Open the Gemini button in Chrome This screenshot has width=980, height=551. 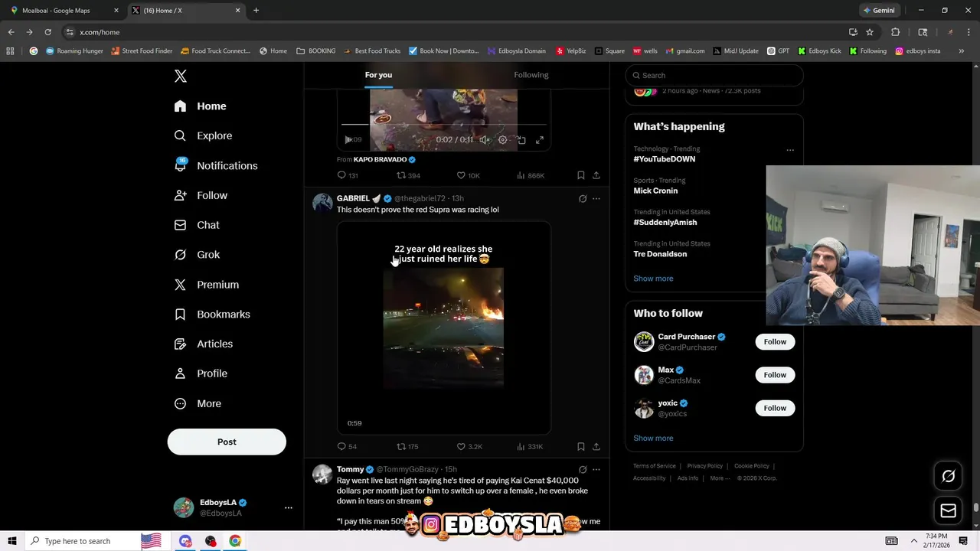click(x=879, y=11)
